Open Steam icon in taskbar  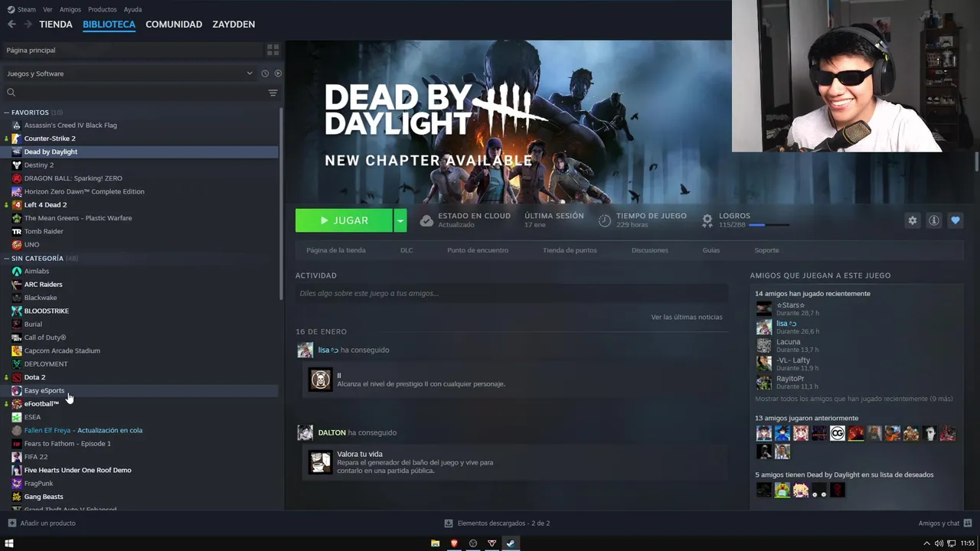(x=511, y=543)
